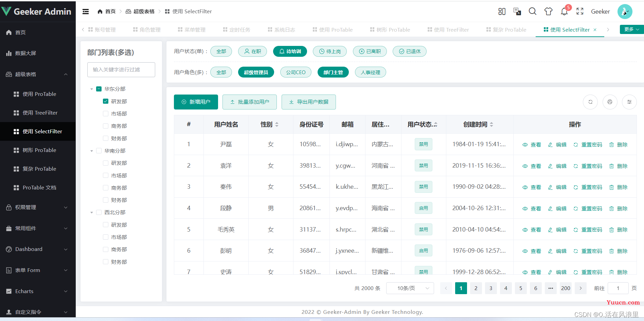Screen dimensions: 644x321
Task: Open ProTable 文档 in the sidebar
Action: point(38,188)
